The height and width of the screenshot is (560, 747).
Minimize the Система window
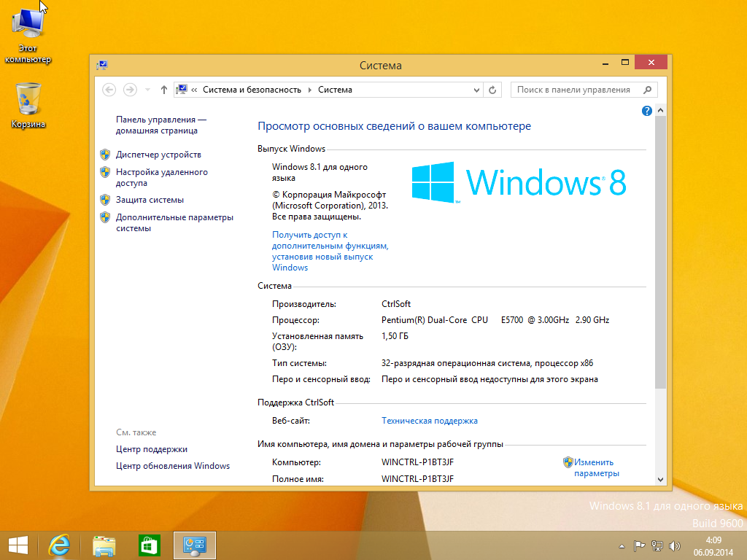(605, 63)
